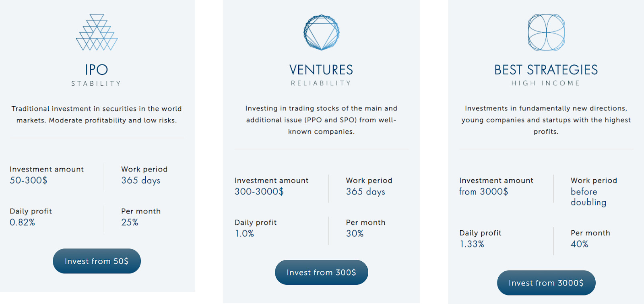Click the 1.33% daily profit value
Viewport: 644px width, 304px height.
click(x=472, y=244)
